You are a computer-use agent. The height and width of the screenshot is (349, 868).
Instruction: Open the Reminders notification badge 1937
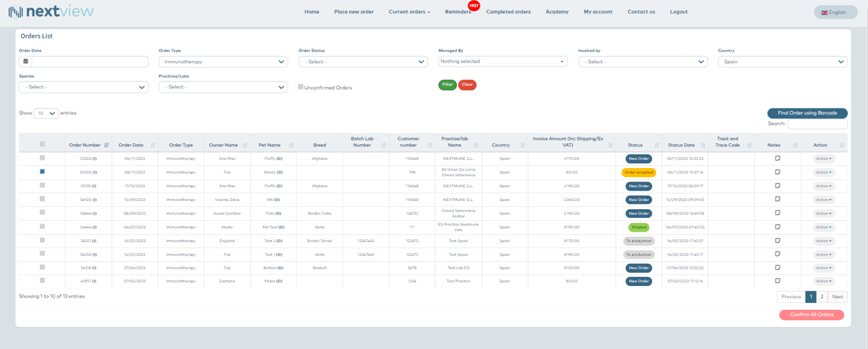[473, 5]
